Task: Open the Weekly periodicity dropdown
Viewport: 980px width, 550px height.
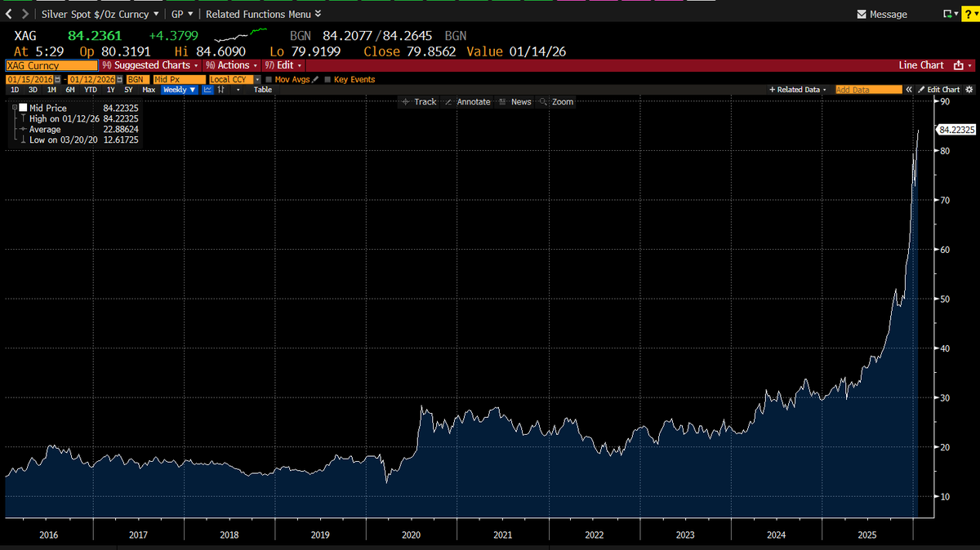Action: click(179, 90)
